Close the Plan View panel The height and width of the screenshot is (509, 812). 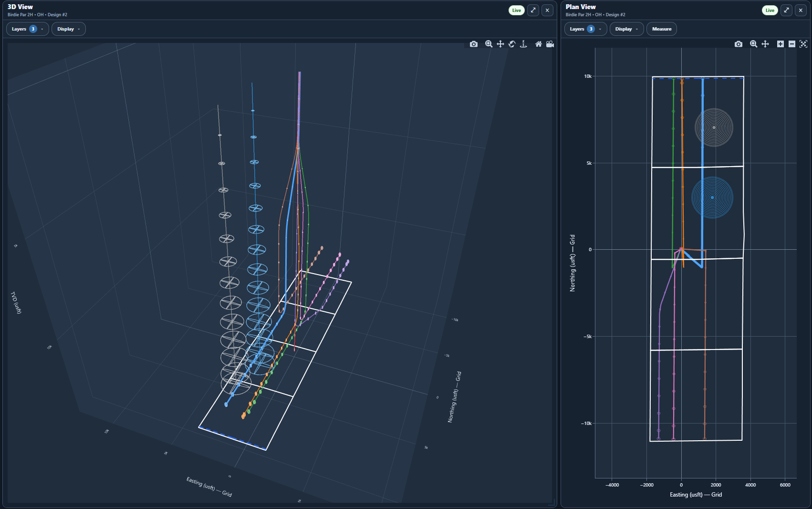point(801,10)
